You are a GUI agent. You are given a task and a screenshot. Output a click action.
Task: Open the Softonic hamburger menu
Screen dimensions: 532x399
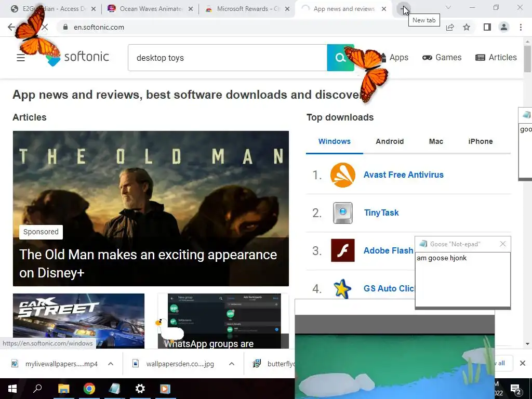pos(21,58)
